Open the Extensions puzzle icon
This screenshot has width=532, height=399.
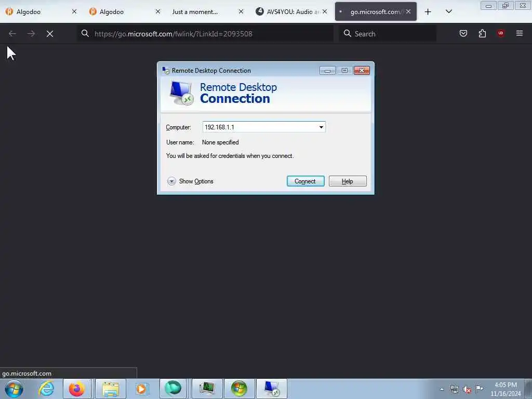point(482,33)
